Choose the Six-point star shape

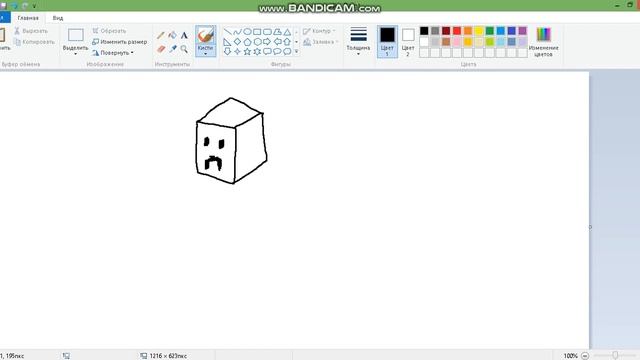(257, 51)
